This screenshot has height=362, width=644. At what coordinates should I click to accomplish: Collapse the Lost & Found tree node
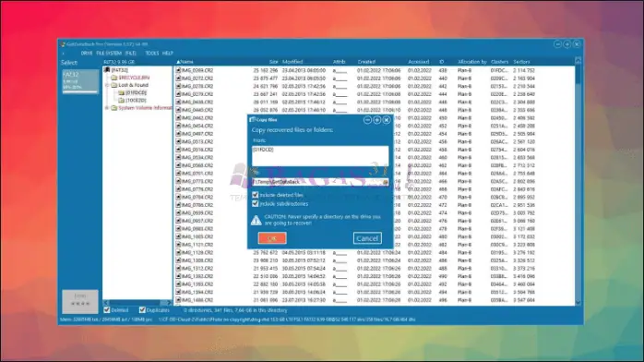107,85
